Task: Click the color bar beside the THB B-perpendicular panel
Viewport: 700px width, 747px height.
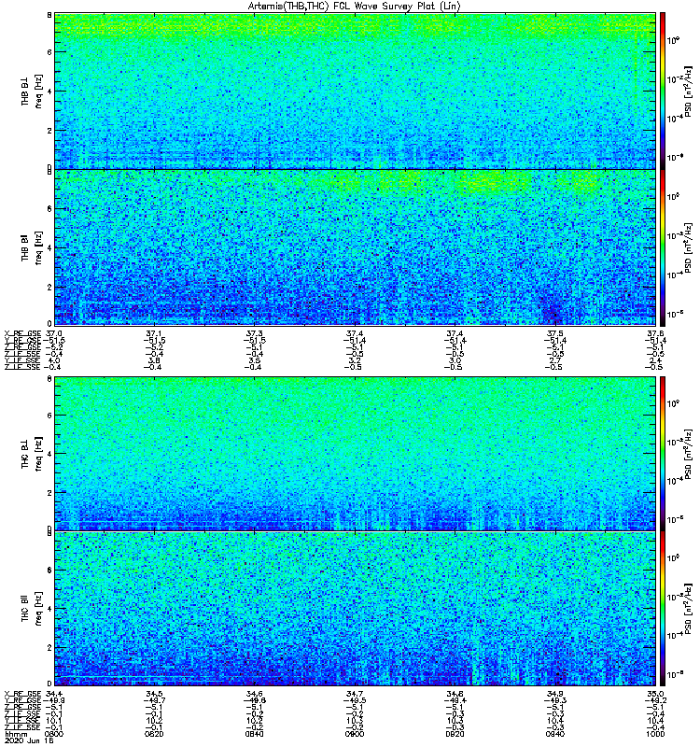Action: click(662, 91)
